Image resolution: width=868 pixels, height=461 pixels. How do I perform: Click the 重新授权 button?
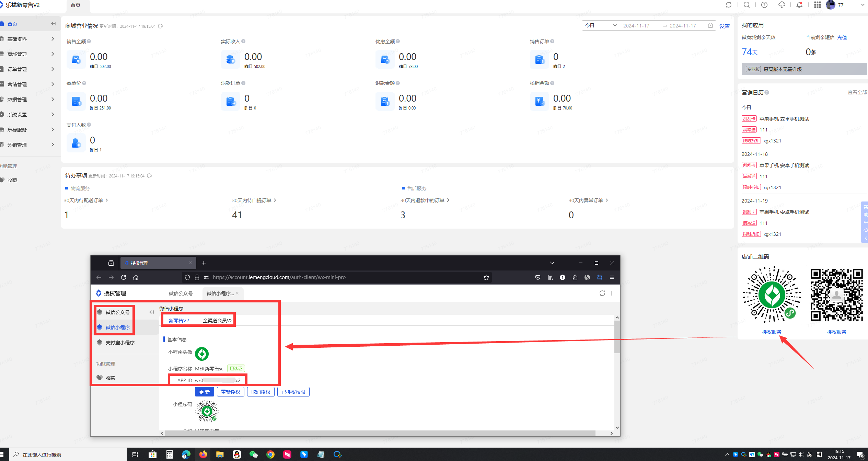pos(231,392)
